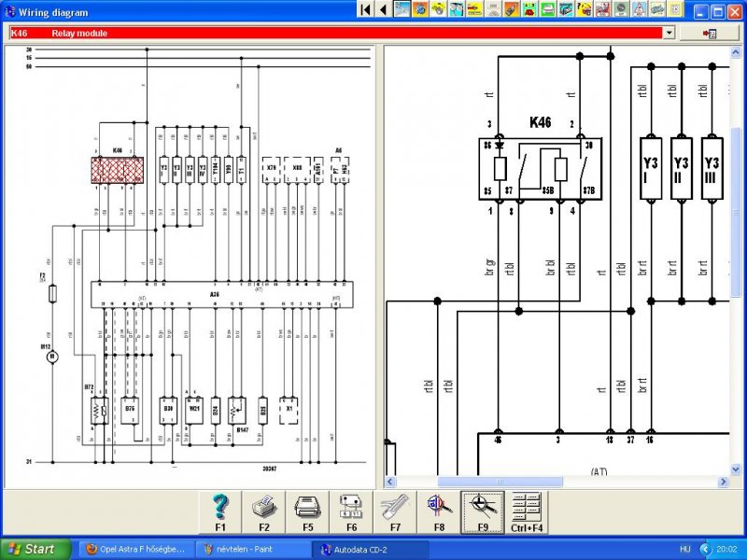
Task: Open the grey keypad-style toolbar icon
Action: [x=493, y=9]
